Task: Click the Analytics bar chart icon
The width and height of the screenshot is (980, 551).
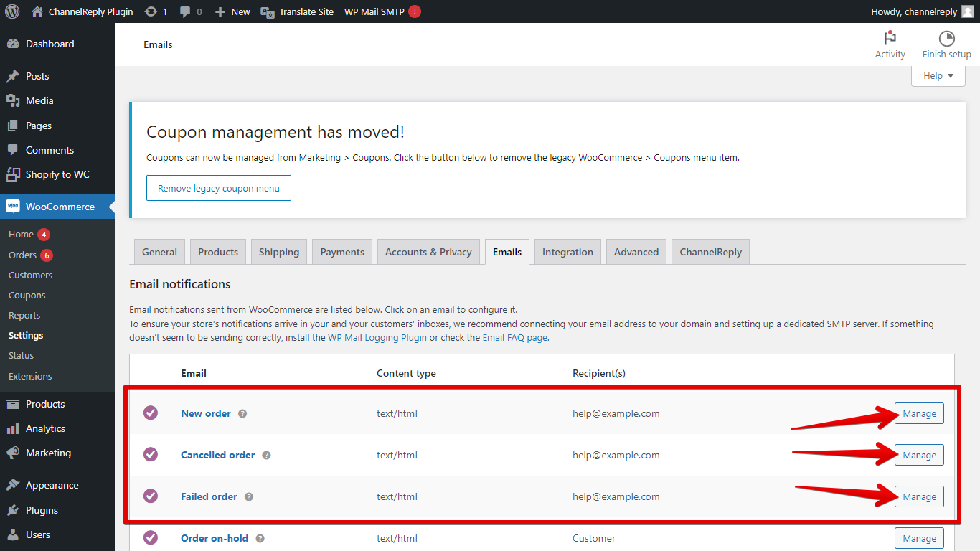Action: [x=13, y=428]
